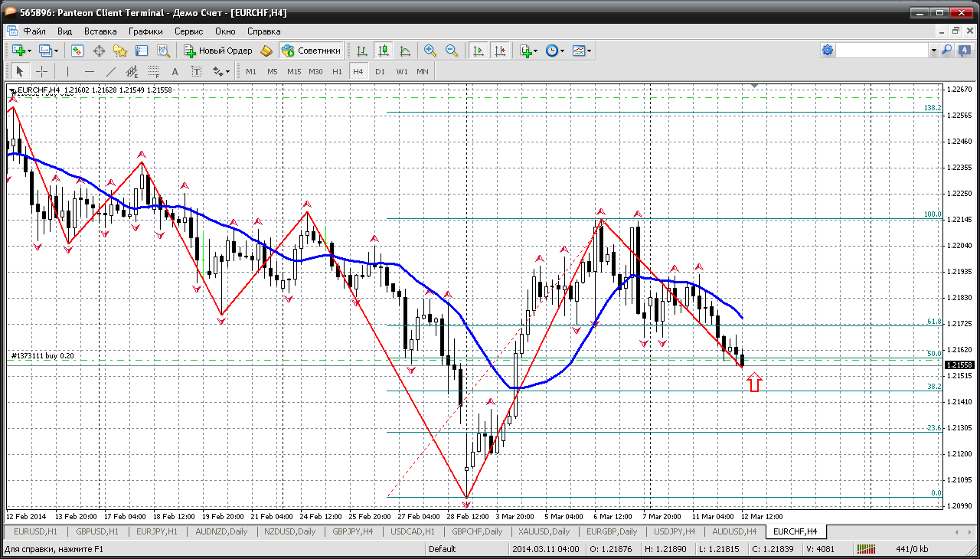The height and width of the screenshot is (559, 980).
Task: Switch to the XAUUSD,Daily chart tab
Action: click(x=544, y=531)
